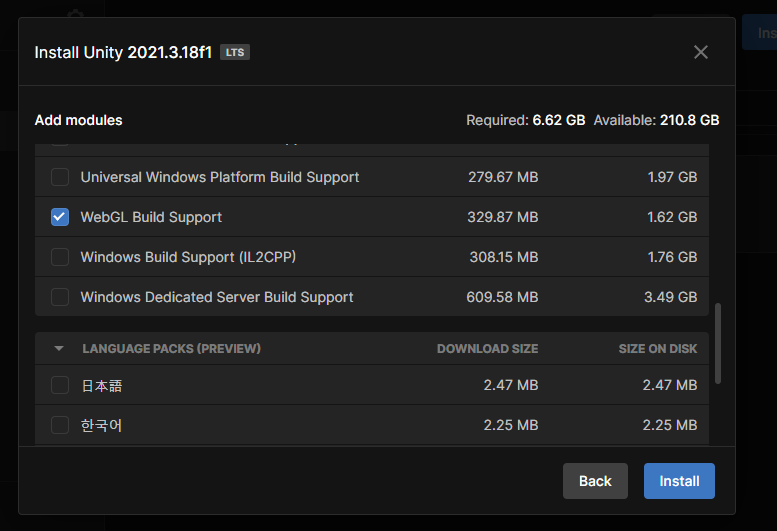Select the 한국어 language pack checkbox
The height and width of the screenshot is (531, 777).
tap(60, 425)
